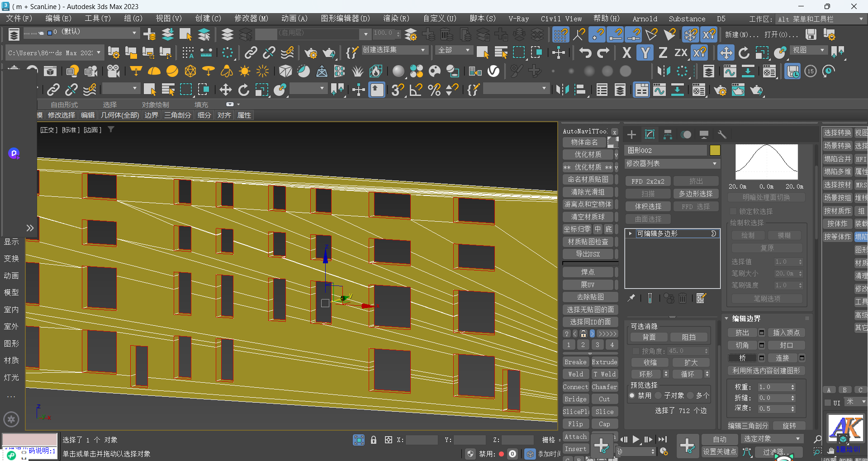Screen dimensions: 868x461
Task: Open the 选定对象 key filter dropdown
Action: [x=772, y=439]
